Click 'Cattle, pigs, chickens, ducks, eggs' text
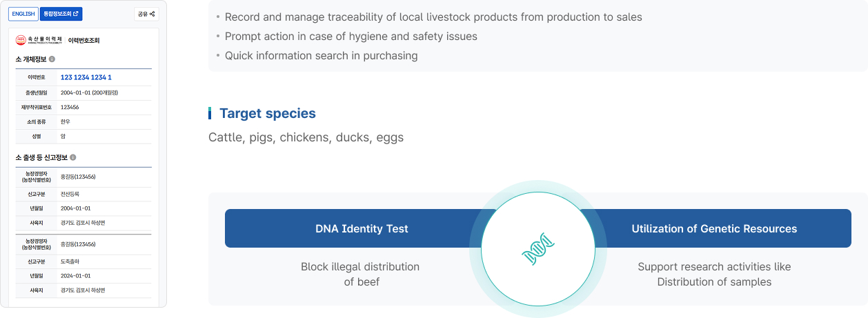This screenshot has width=868, height=318. tap(306, 137)
